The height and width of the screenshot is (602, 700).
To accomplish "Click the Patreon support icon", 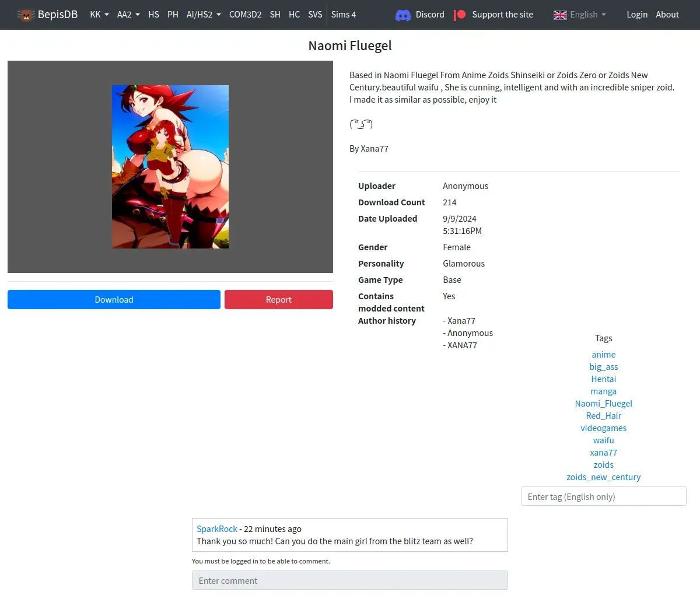I will (460, 15).
